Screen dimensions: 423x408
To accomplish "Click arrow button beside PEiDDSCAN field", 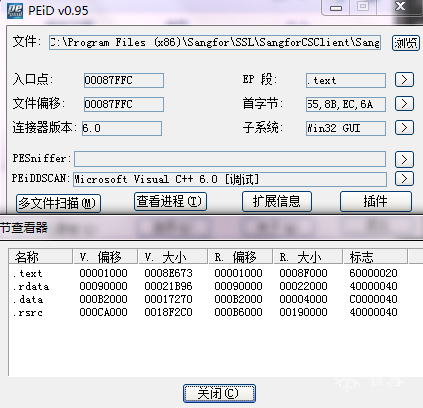I will (404, 179).
